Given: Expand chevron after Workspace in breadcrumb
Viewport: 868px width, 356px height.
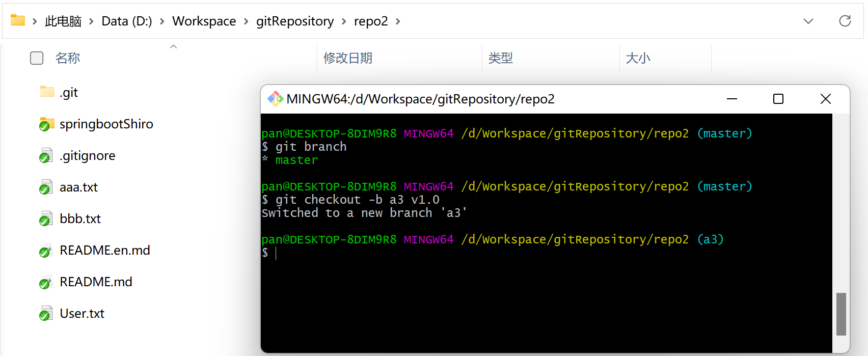Looking at the screenshot, I should 246,21.
